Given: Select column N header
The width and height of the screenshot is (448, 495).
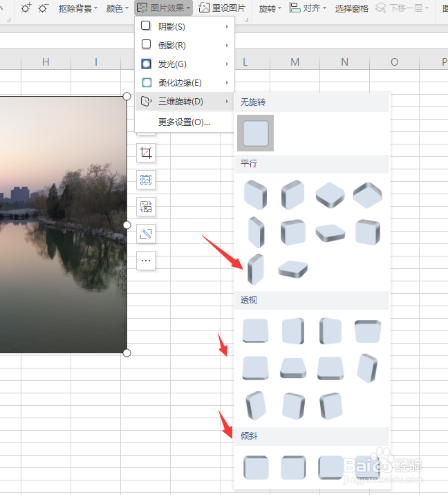Looking at the screenshot, I should [345, 62].
